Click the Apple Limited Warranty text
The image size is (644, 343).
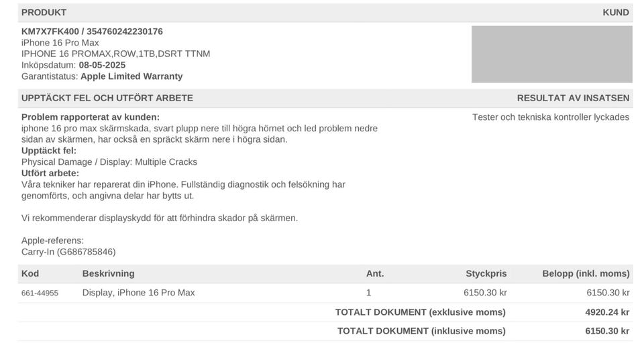(131, 76)
